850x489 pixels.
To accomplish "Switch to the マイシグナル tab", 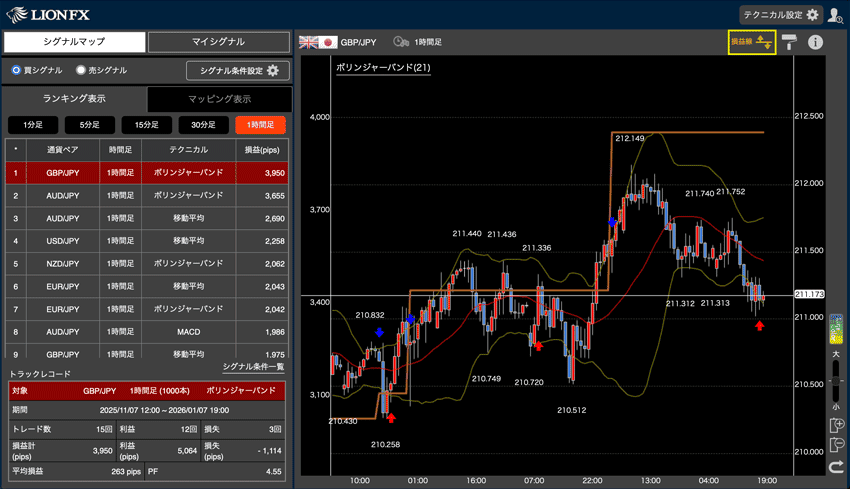I will click(218, 42).
